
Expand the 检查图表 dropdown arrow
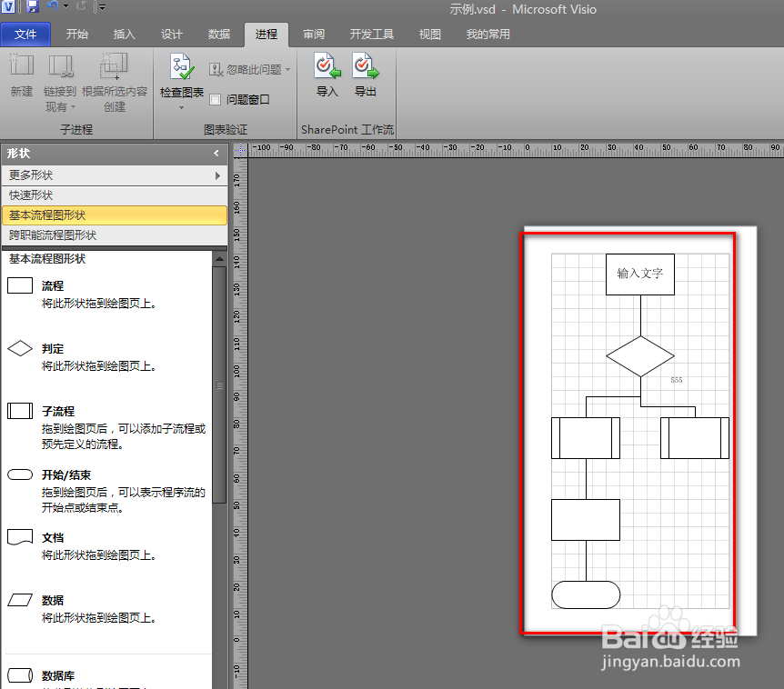tap(182, 107)
